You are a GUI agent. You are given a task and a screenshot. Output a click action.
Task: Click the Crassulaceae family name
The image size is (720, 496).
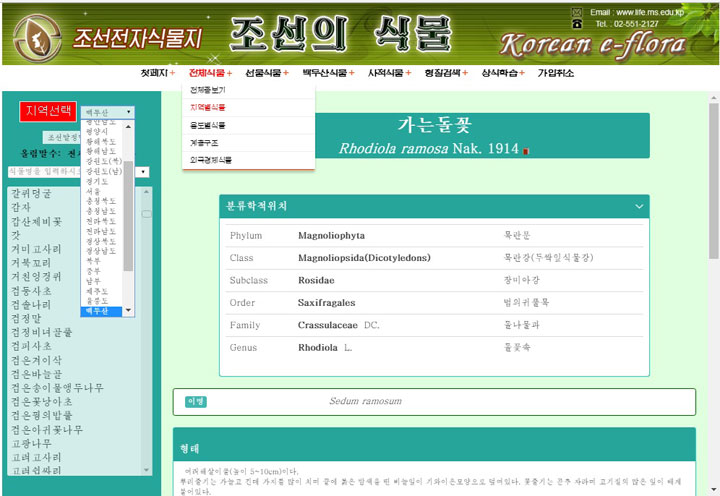click(x=327, y=325)
